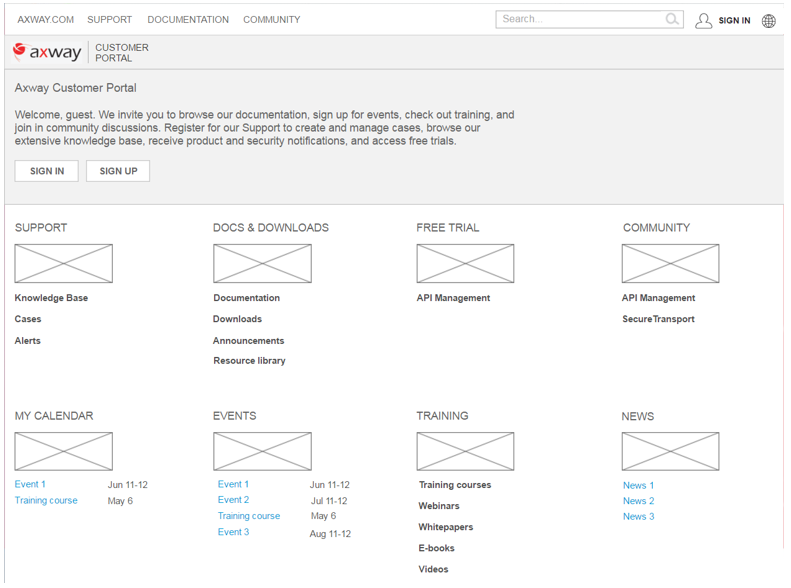
Task: Click the News section image placeholder
Action: (670, 452)
